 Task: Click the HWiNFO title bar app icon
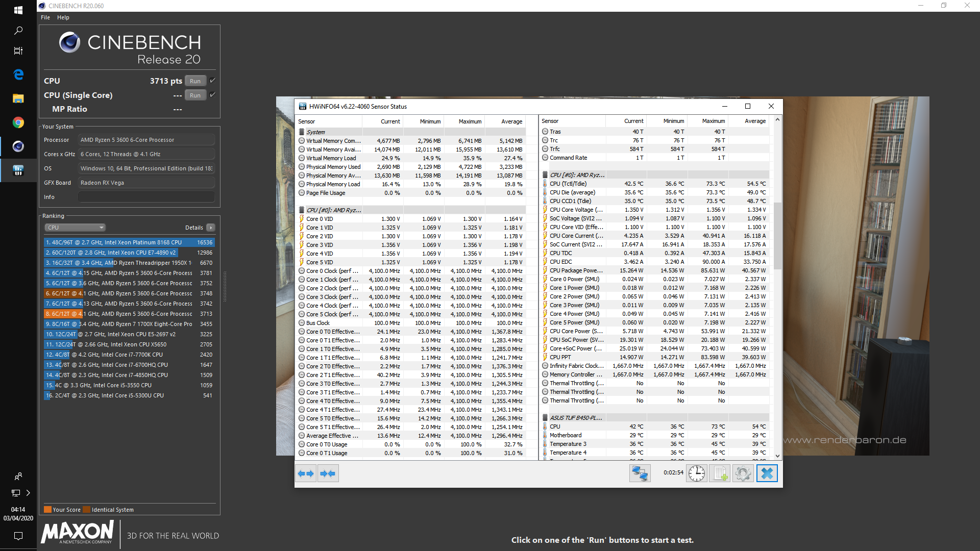coord(303,107)
